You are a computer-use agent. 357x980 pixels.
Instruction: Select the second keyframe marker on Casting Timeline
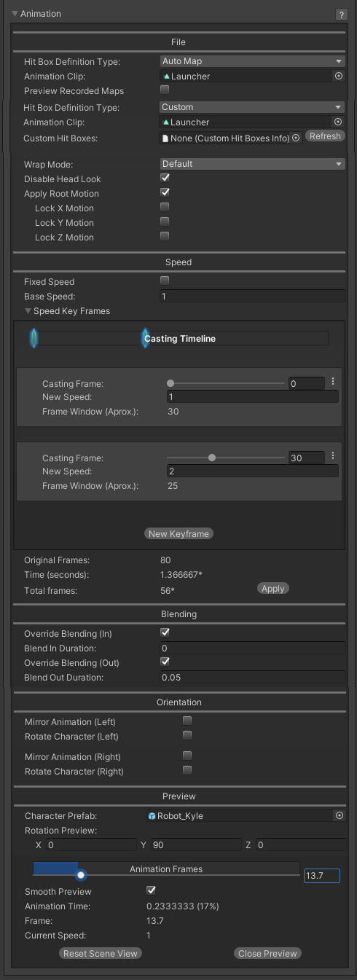tap(146, 338)
